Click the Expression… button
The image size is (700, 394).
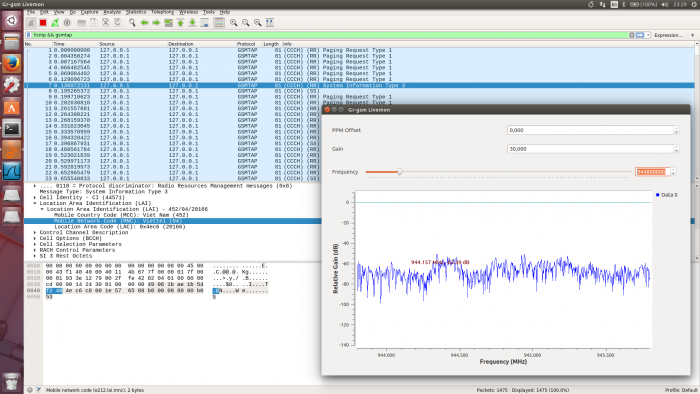[668, 35]
